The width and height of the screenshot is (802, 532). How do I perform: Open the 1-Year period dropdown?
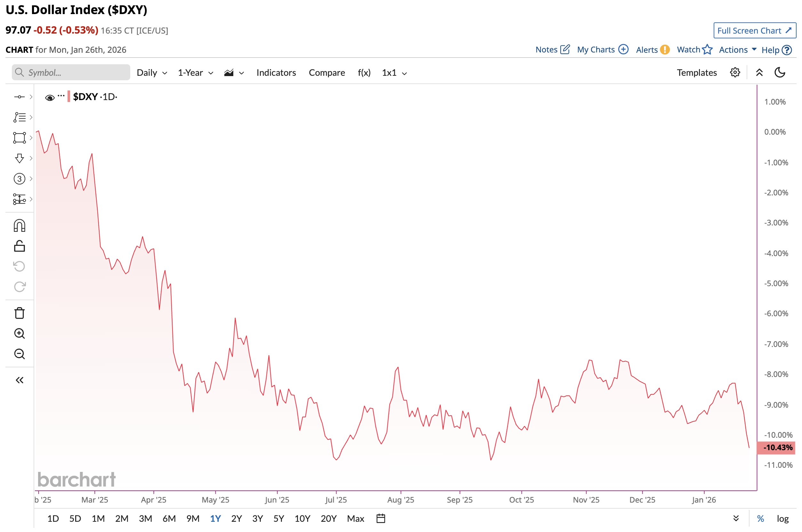point(196,73)
